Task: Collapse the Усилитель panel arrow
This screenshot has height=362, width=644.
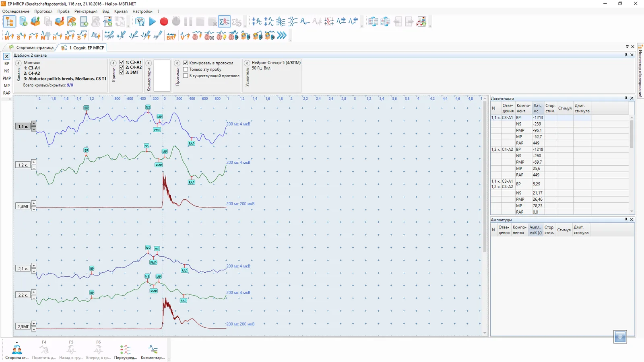Action: (247, 63)
